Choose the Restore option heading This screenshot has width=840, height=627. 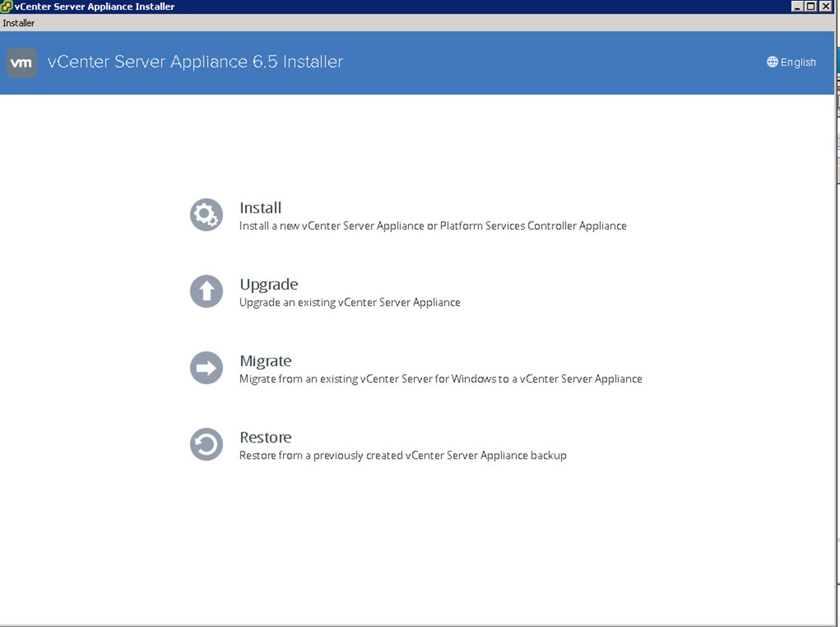(266, 437)
